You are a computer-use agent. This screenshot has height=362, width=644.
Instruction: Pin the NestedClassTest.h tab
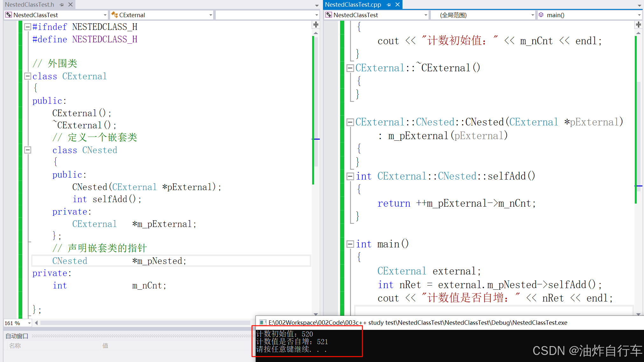62,5
